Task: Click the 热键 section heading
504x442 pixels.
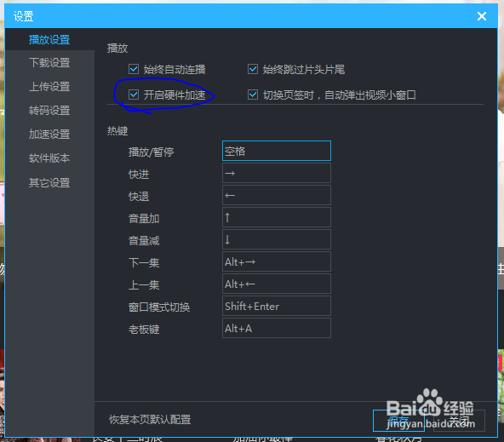Action: coord(117,131)
